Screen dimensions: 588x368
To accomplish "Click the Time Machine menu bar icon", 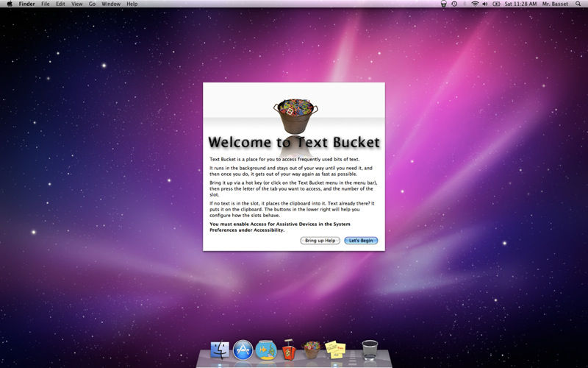I will 454,4.
